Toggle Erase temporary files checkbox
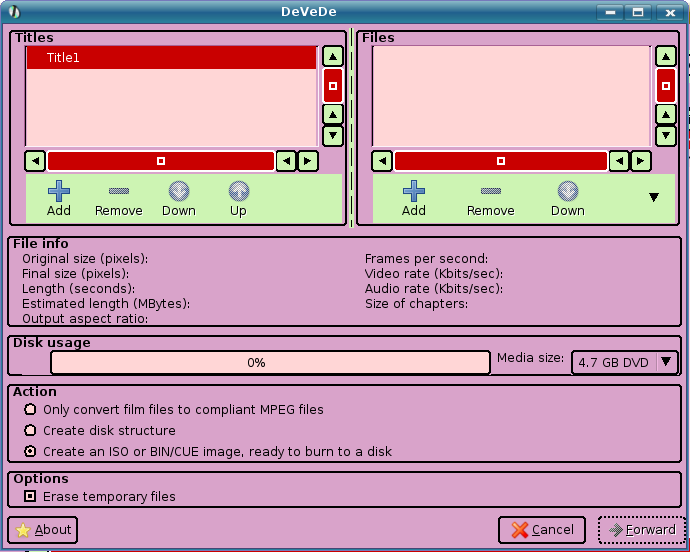The height and width of the screenshot is (552, 690). pos(30,496)
